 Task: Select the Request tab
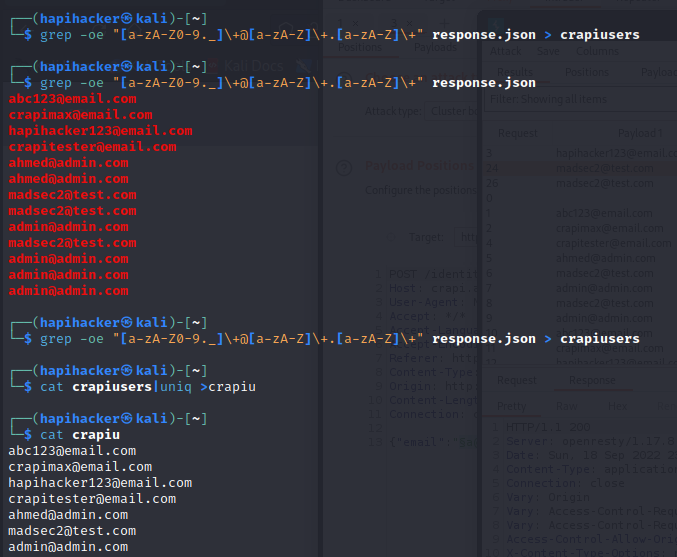coord(517,380)
